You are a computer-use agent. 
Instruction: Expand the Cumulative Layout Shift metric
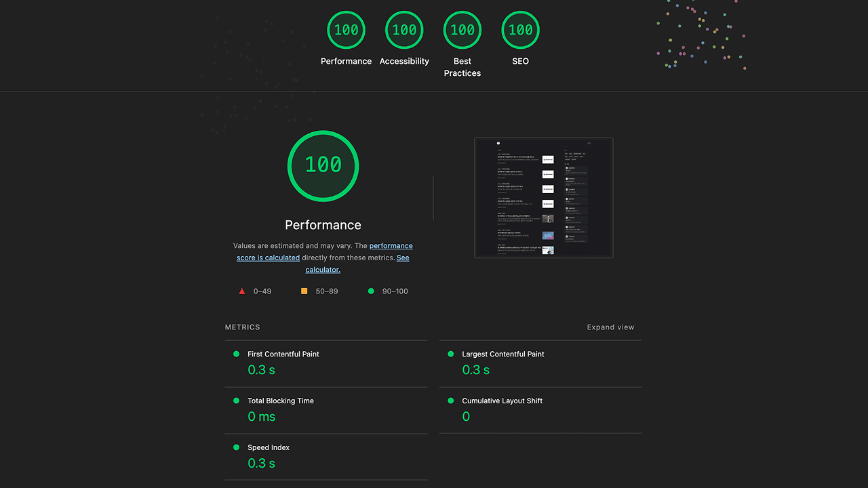point(502,401)
